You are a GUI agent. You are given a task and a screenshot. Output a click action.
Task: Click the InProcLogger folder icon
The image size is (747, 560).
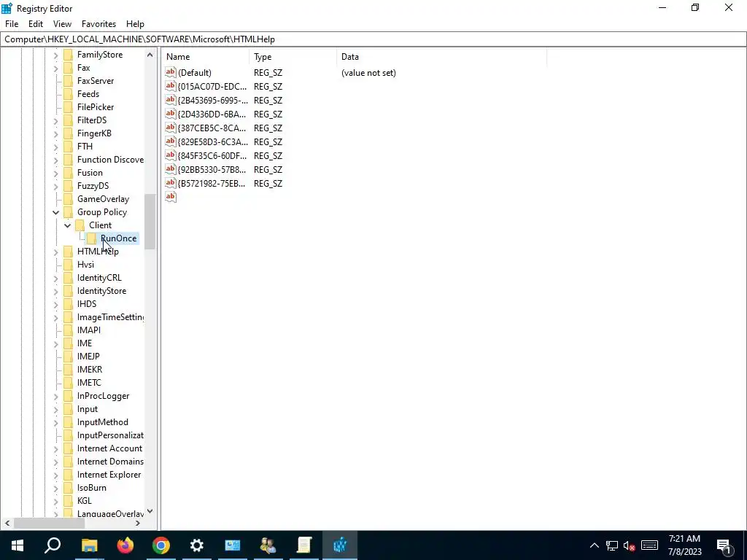(68, 396)
